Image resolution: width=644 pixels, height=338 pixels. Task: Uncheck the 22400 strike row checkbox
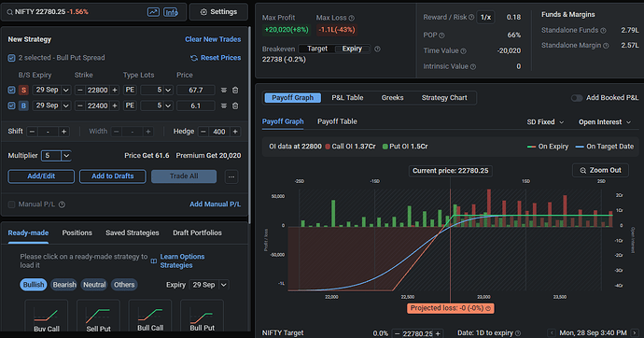tap(11, 106)
